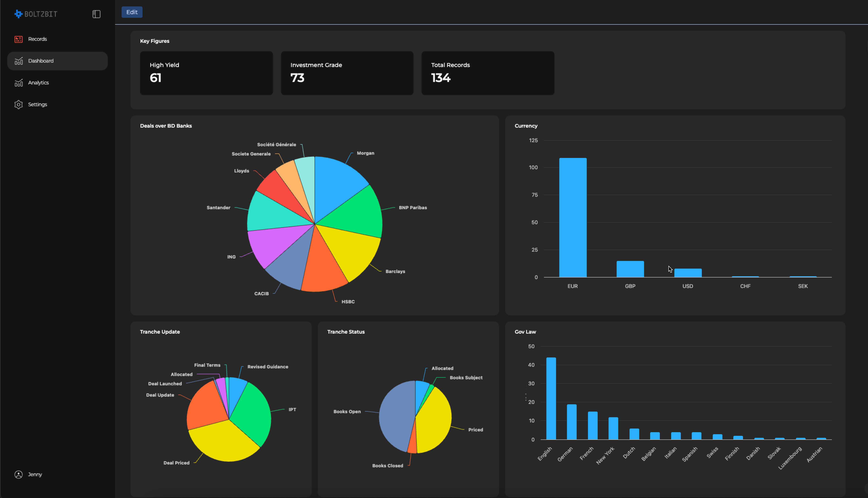This screenshot has width=868, height=498.
Task: Select the High Yield key figure card
Action: [206, 73]
